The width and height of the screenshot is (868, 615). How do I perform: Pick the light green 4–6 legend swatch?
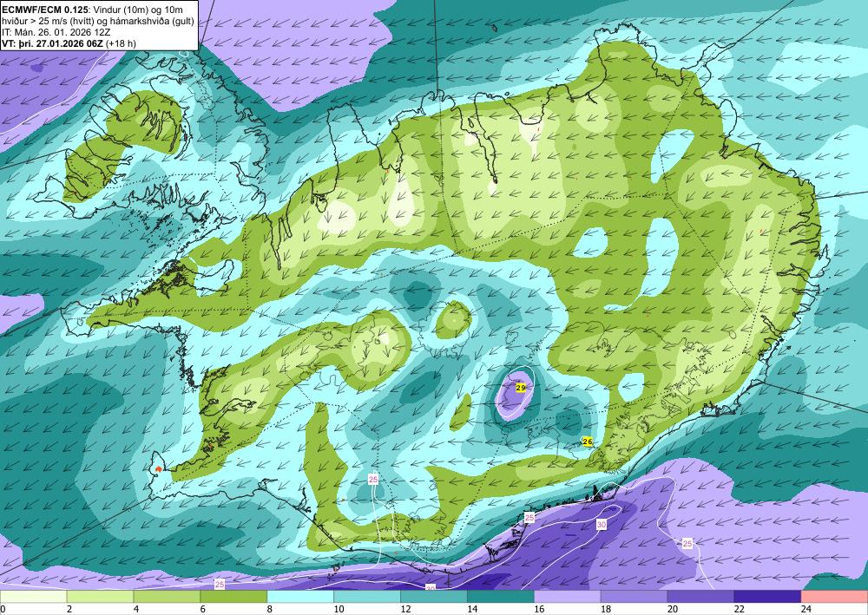tap(167, 597)
